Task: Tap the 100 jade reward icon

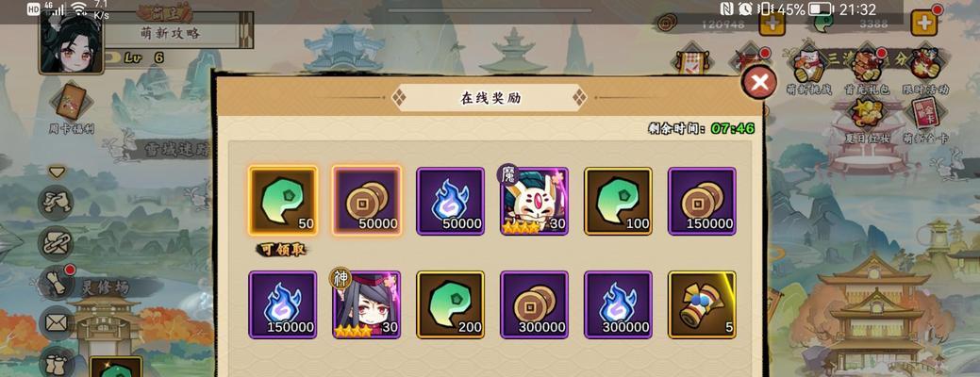Action: pos(618,201)
